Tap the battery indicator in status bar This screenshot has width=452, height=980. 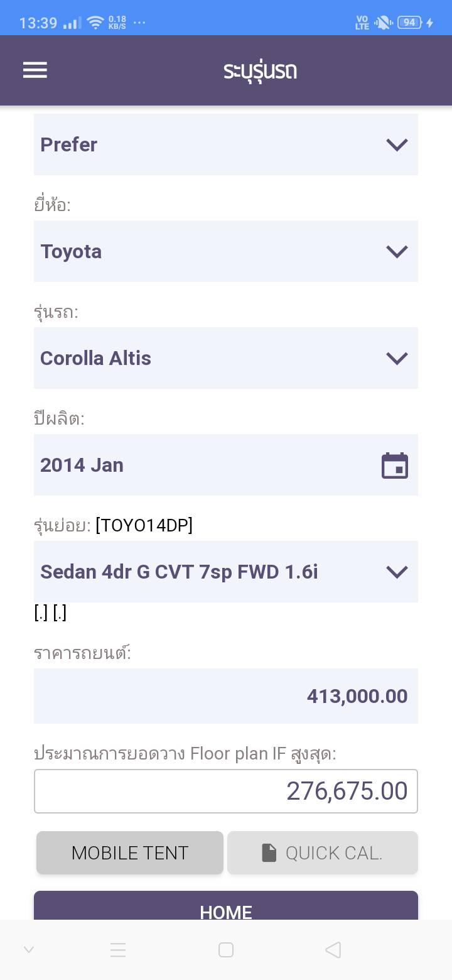410,23
